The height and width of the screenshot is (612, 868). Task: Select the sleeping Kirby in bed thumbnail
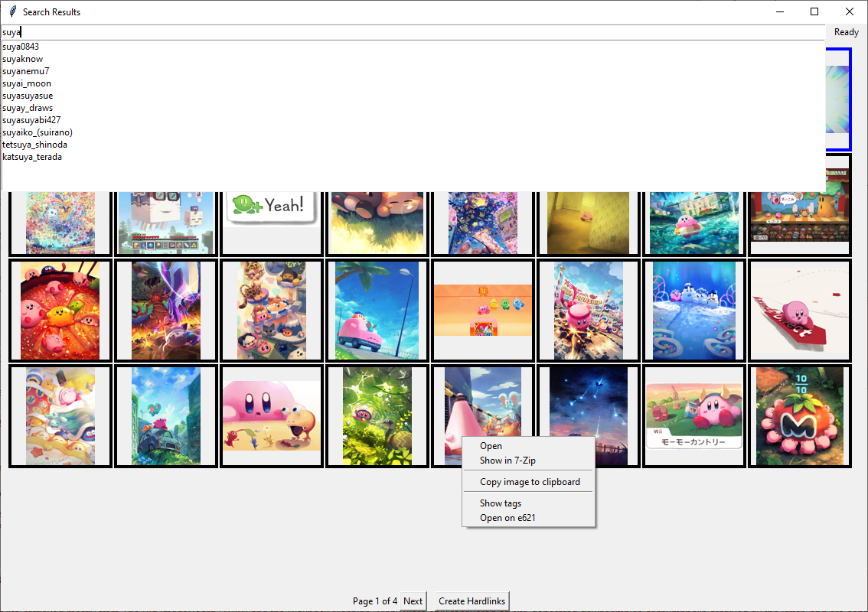[x=60, y=416]
